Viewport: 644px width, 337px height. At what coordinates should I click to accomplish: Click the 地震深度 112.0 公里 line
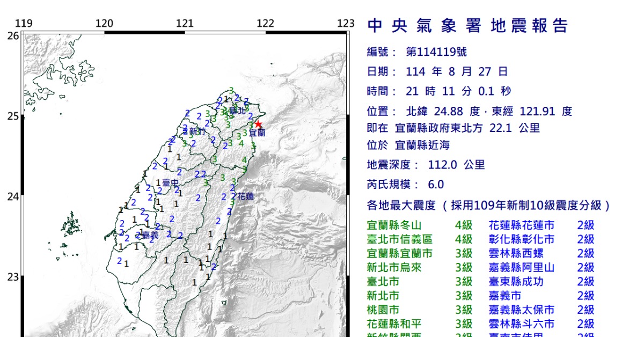click(426, 165)
